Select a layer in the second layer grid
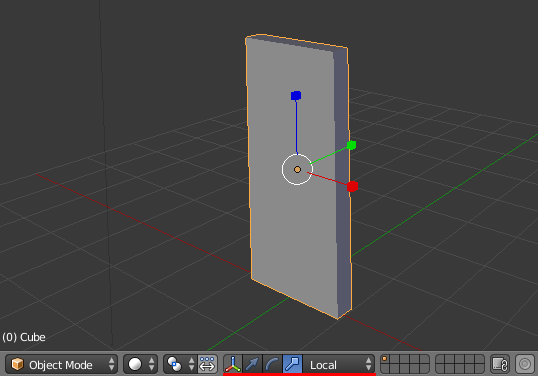Image resolution: width=538 pixels, height=376 pixels. pos(460,364)
